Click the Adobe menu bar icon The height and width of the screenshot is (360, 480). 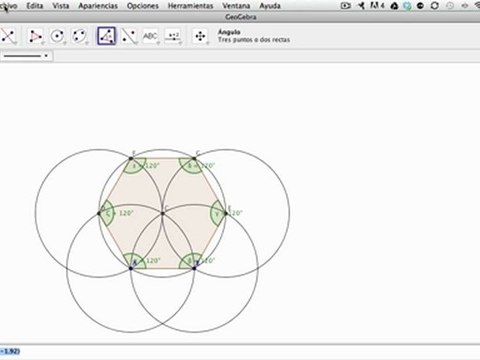[x=378, y=6]
